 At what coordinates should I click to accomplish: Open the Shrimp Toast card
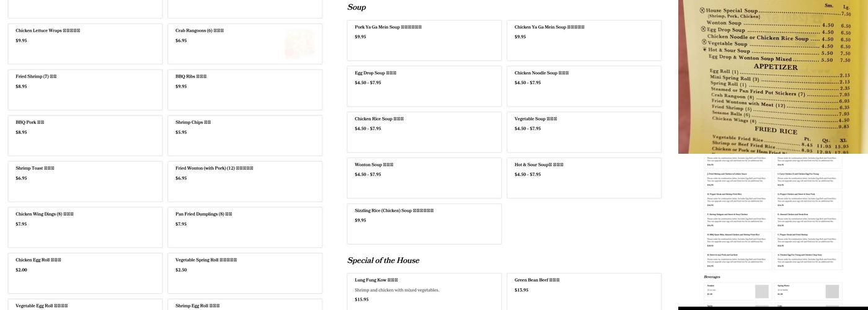click(x=85, y=181)
